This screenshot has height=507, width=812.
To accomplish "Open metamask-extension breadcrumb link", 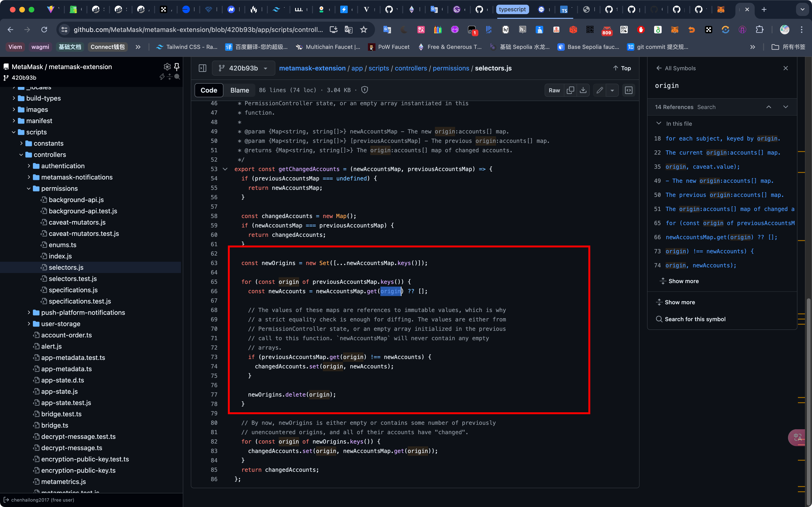I will click(312, 68).
